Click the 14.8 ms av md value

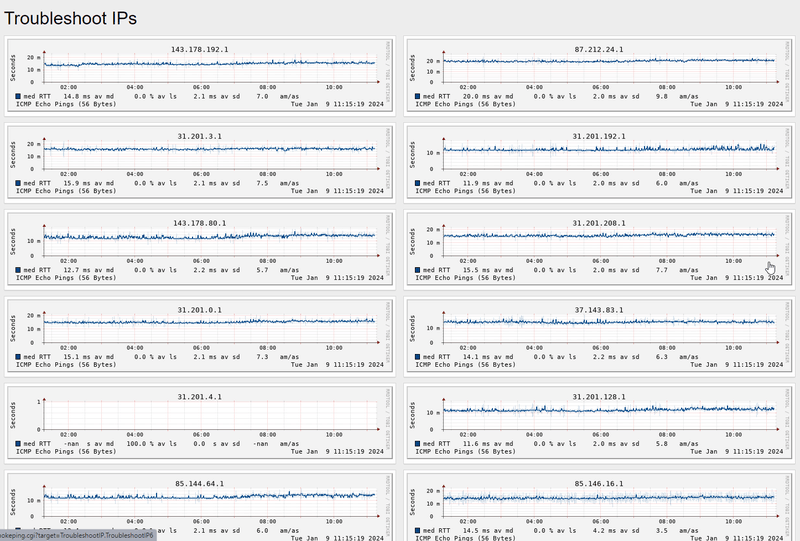point(88,96)
